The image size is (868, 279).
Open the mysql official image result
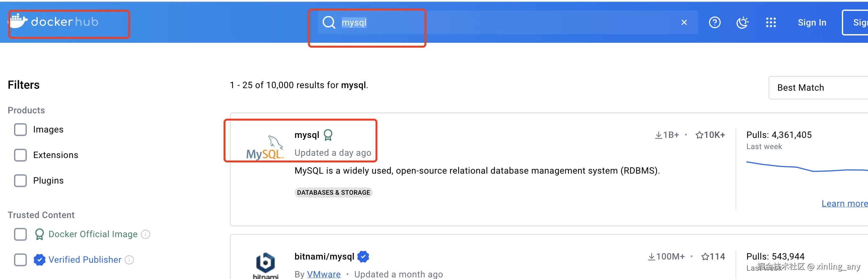[x=307, y=135]
